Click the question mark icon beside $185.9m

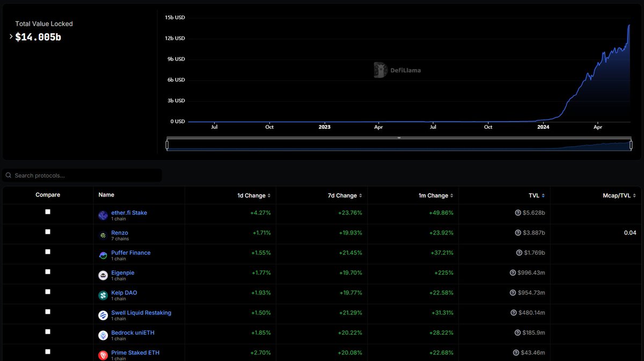pos(517,333)
